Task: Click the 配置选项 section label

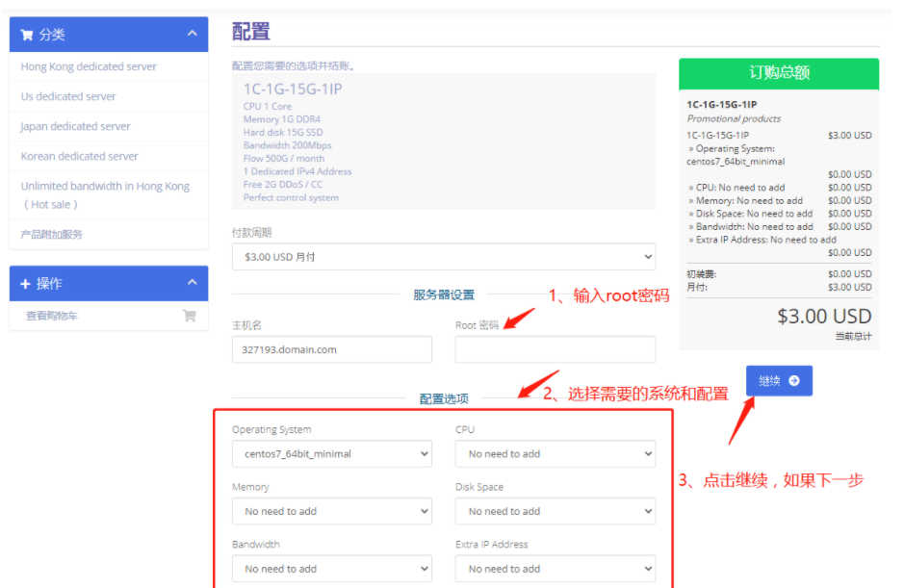Action: (444, 399)
